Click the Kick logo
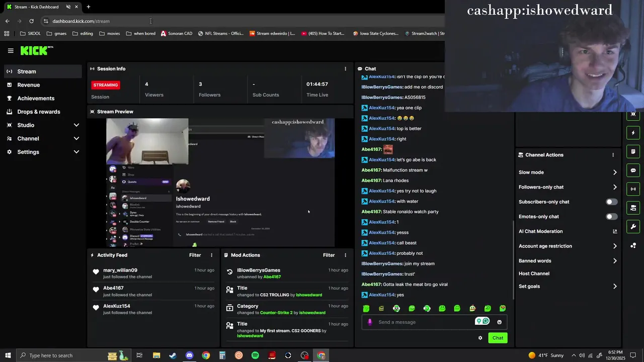 37,50
